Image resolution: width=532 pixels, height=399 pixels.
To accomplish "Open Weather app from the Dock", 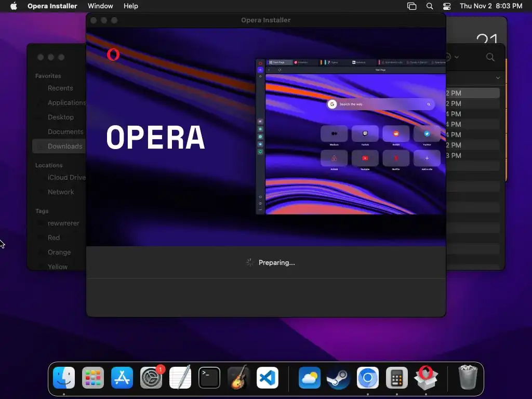I will [x=310, y=378].
